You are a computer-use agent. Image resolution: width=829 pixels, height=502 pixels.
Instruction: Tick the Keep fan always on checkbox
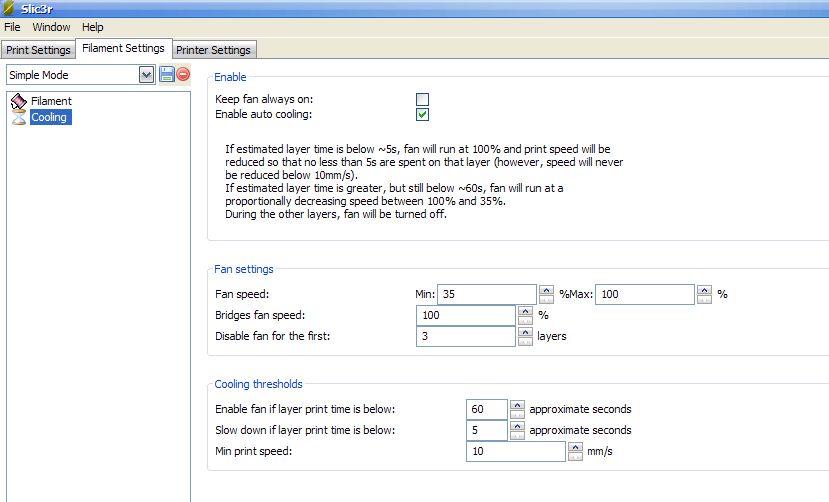tap(422, 99)
